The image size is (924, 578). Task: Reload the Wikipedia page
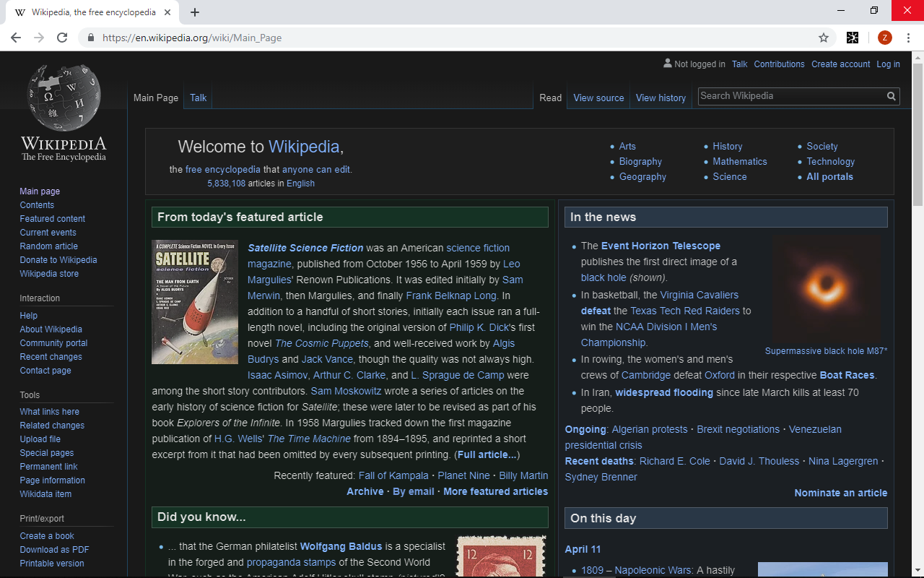tap(62, 38)
